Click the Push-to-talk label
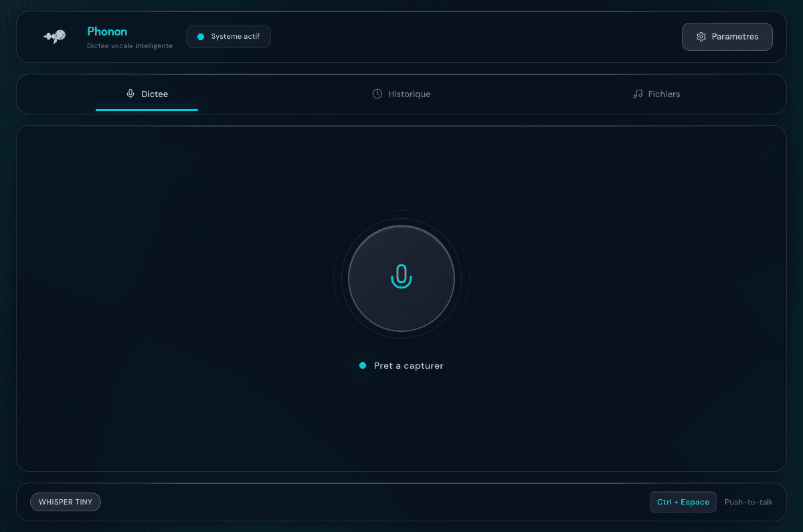Viewport: 803px width, 532px height. (748, 502)
